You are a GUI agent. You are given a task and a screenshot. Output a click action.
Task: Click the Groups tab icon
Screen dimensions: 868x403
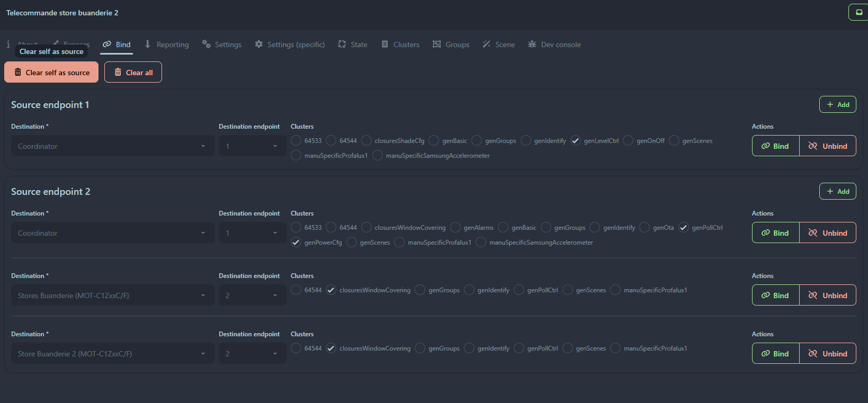(x=436, y=44)
